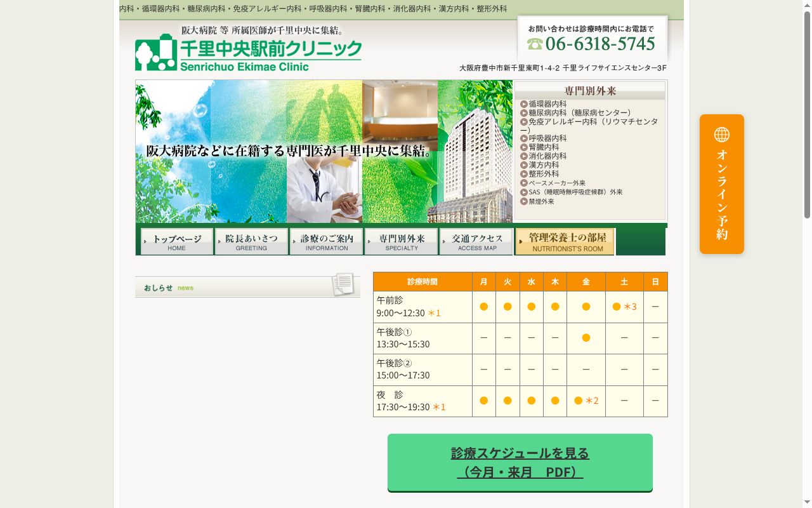Click the 夜診 17:30〜19:30 row label
This screenshot has height=508, width=812.
(422, 401)
